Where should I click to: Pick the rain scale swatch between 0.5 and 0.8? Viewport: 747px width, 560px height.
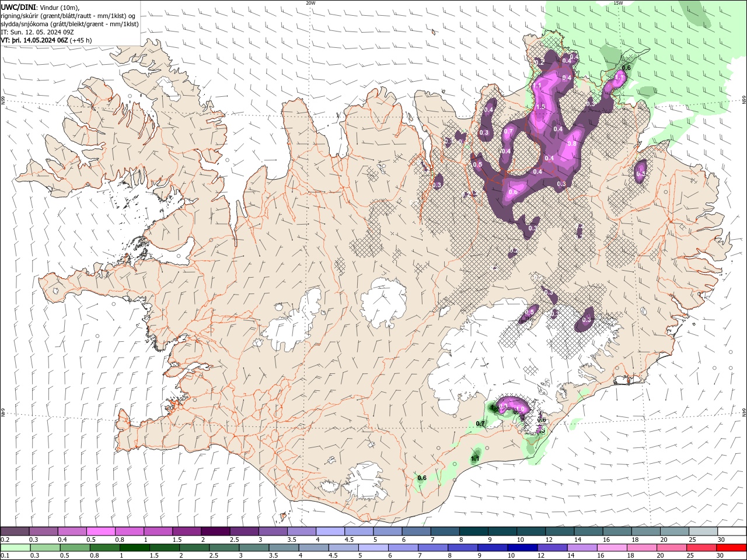tap(75, 548)
